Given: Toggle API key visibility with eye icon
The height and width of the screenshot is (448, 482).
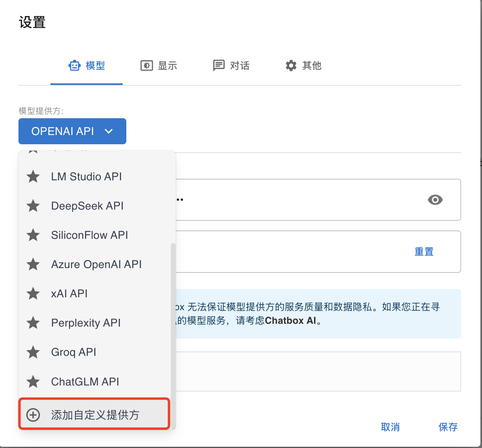Looking at the screenshot, I should [435, 200].
